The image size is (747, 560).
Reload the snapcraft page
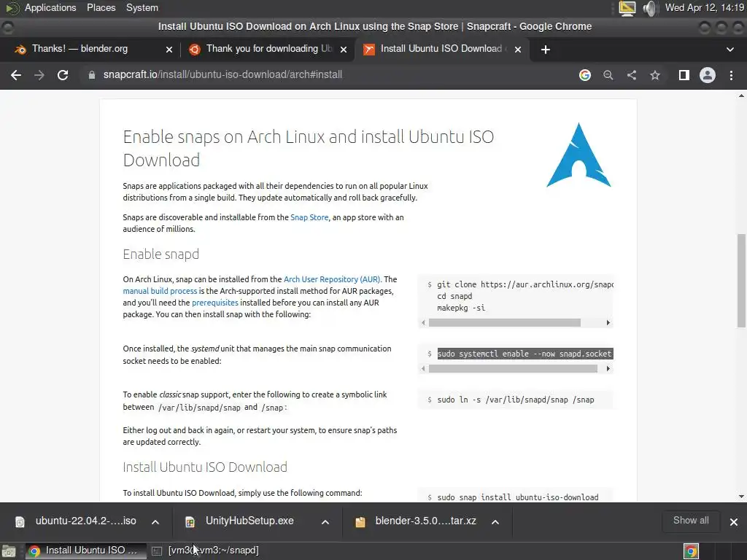(63, 75)
